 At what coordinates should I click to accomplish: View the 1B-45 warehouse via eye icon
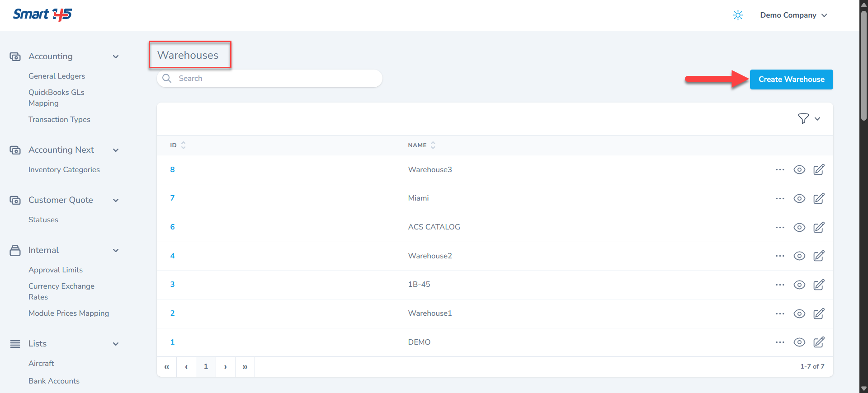coord(799,285)
